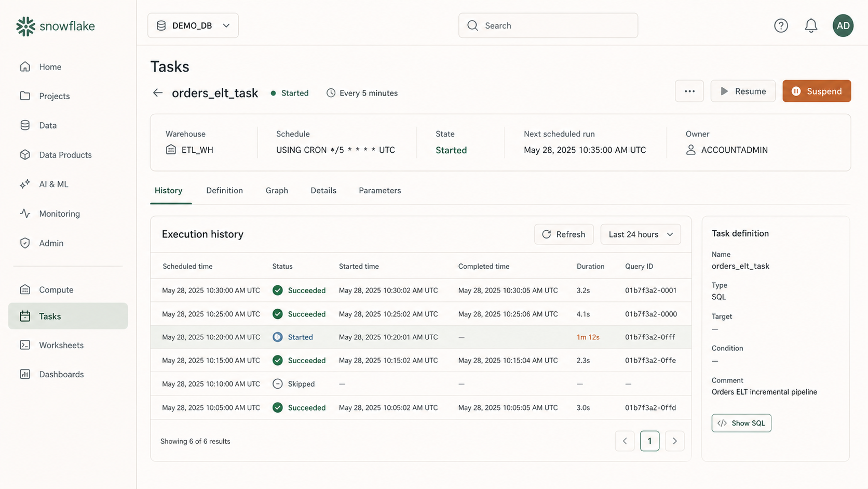The image size is (868, 489).
Task: Click the Skipped status icon for 10:10:00 run
Action: click(278, 384)
